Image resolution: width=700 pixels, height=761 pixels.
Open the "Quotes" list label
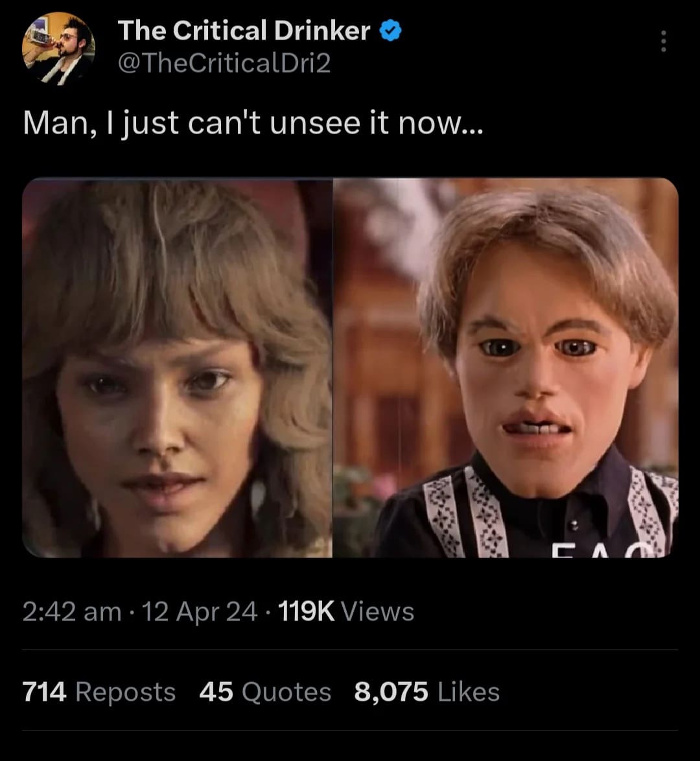coord(286,692)
